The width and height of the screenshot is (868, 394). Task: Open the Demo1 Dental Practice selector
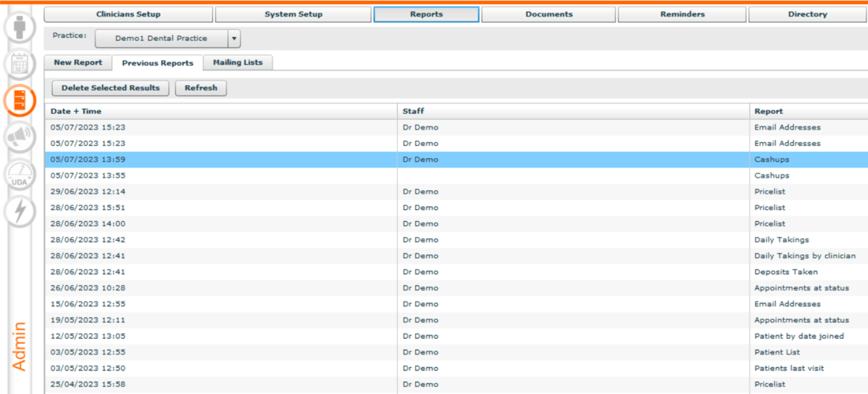tap(161, 39)
